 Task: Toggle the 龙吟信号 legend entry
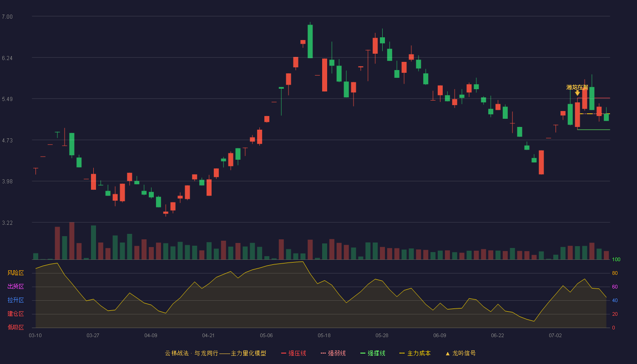tap(460, 353)
